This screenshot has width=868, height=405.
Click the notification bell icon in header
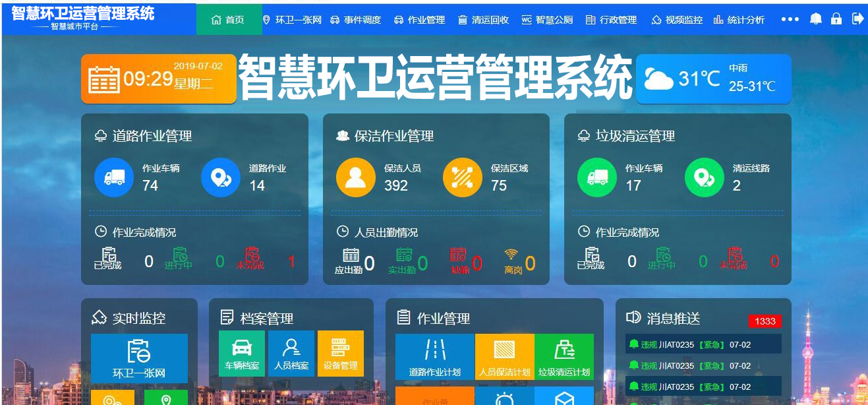[x=816, y=19]
